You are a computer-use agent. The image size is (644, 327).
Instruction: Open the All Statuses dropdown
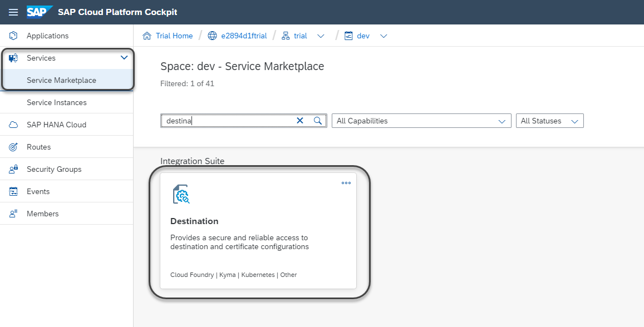[x=549, y=121]
